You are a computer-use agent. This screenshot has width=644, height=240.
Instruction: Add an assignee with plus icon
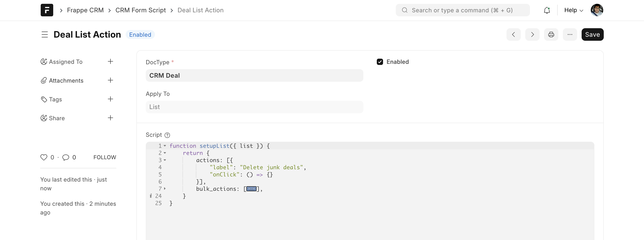pos(110,61)
